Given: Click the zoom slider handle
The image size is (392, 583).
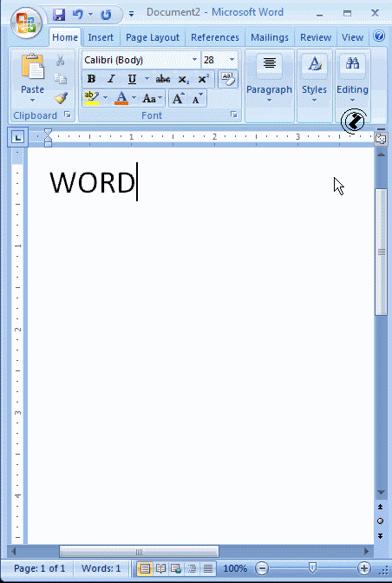Looking at the screenshot, I should click(x=312, y=568).
